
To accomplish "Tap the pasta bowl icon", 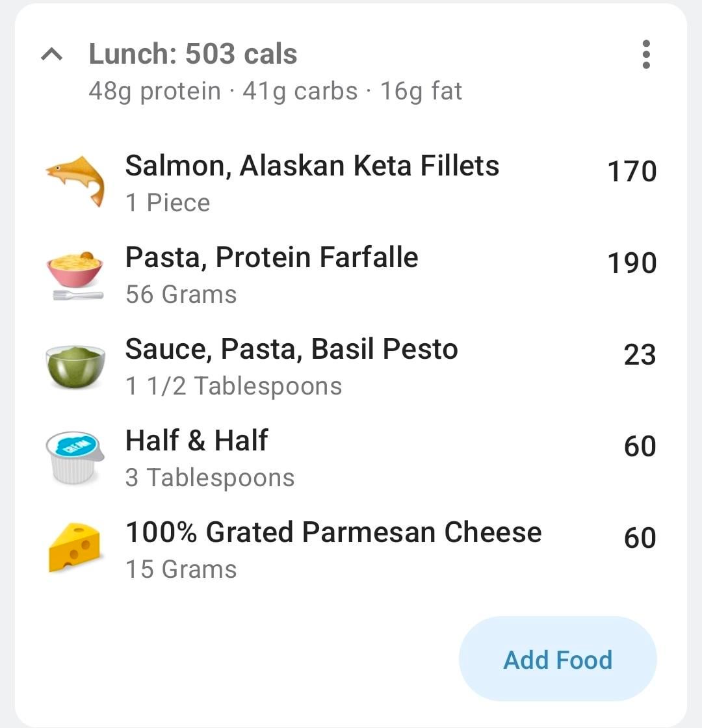I will (x=75, y=274).
